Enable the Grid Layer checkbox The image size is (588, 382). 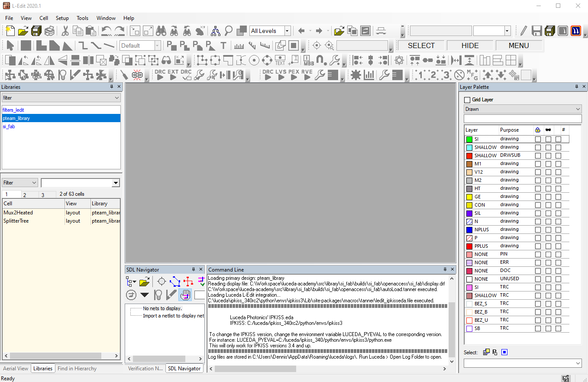point(467,100)
